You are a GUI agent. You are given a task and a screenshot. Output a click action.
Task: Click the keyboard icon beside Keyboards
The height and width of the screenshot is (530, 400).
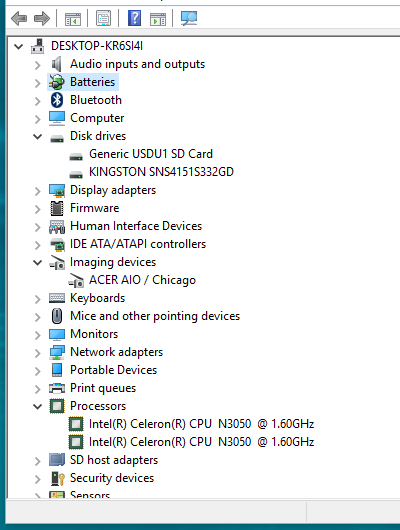pyautogui.click(x=57, y=298)
